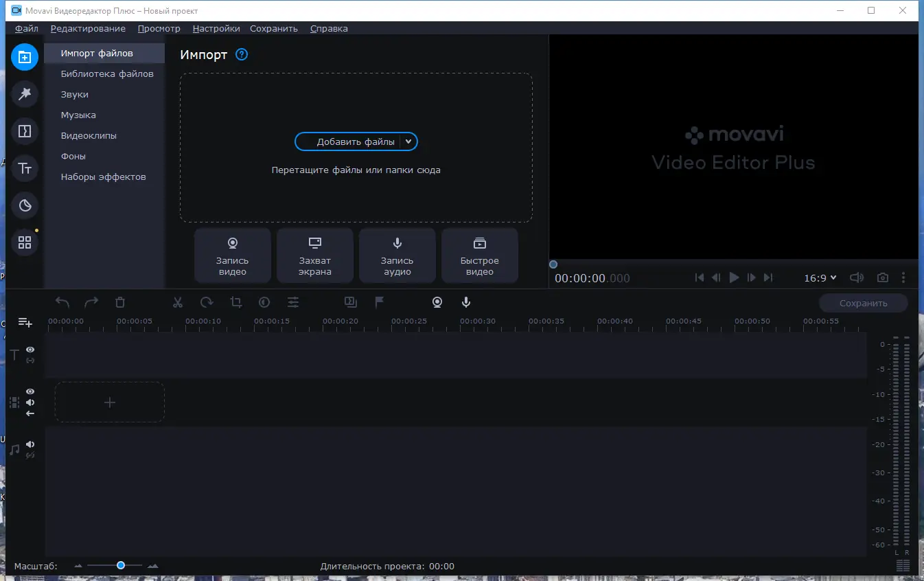This screenshot has width=924, height=581.
Task: Click the microphone record icon in toolbar
Action: coord(466,302)
